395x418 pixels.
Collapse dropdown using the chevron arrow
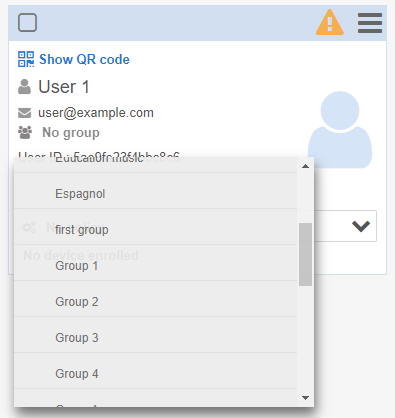[361, 226]
